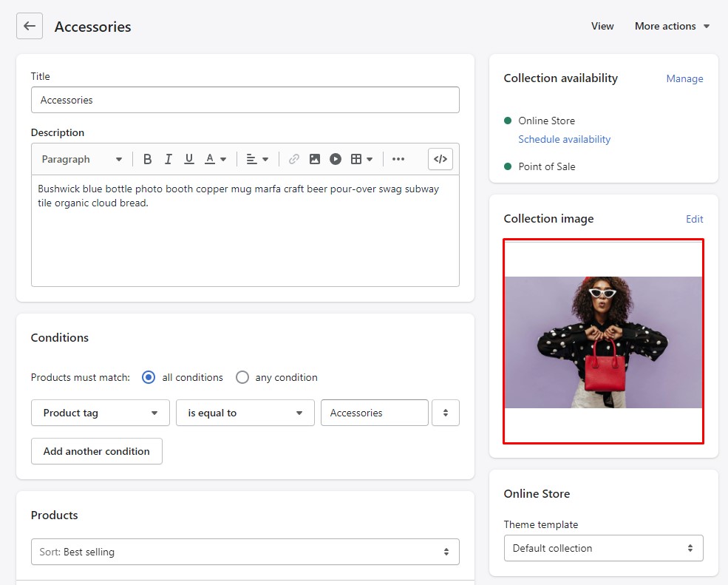Underline text in the description editor

click(x=189, y=159)
